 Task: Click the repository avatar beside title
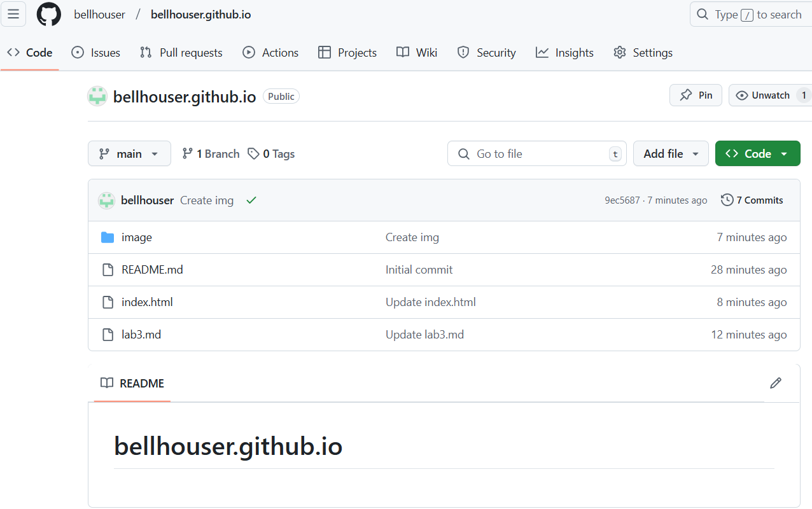coord(97,96)
